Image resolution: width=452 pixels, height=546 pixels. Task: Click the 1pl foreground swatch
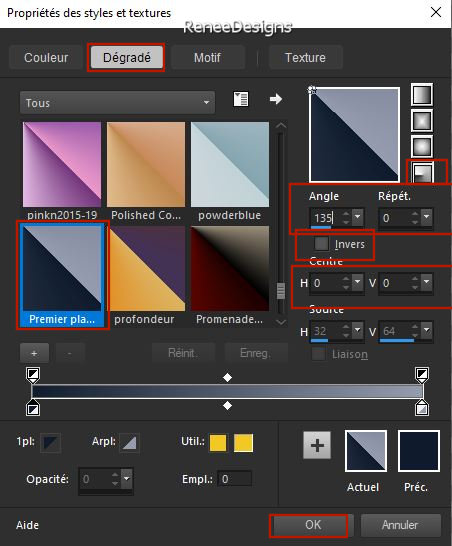pos(50,443)
